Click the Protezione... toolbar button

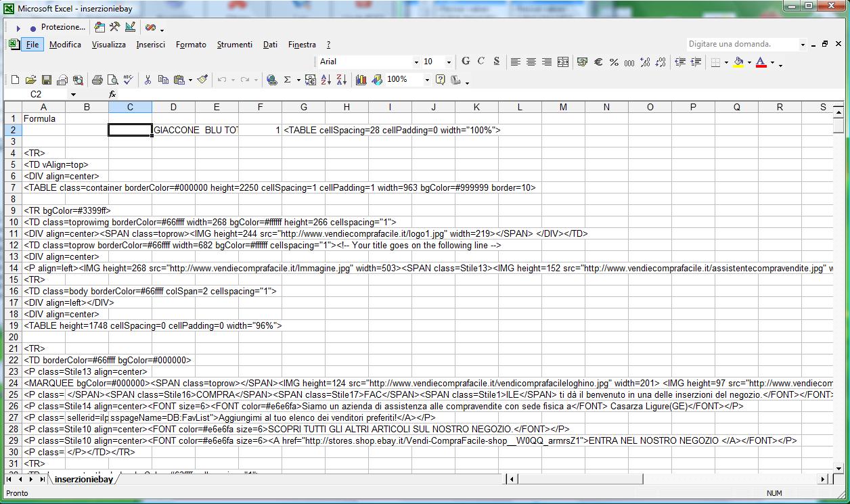[63, 27]
